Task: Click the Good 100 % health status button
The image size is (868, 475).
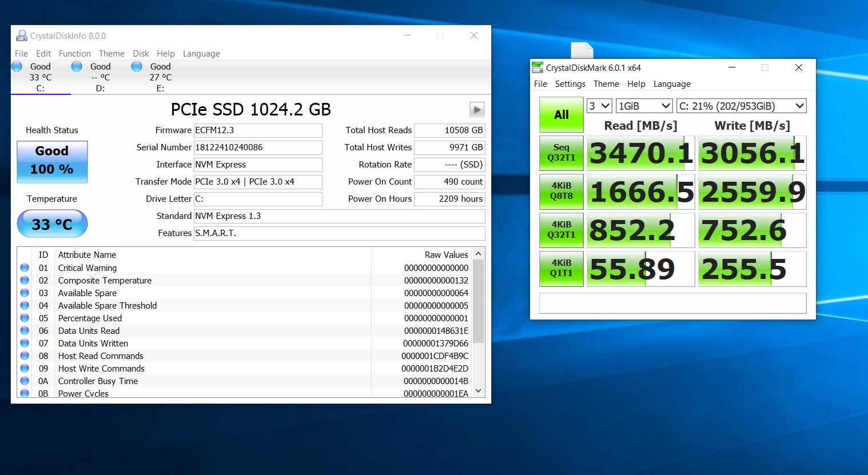Action: tap(52, 162)
